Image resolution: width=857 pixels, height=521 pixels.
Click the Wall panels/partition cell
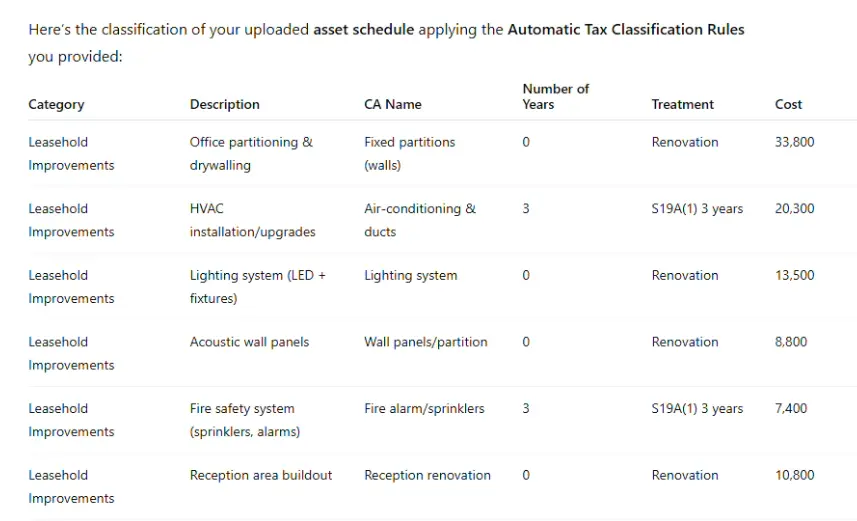(426, 342)
